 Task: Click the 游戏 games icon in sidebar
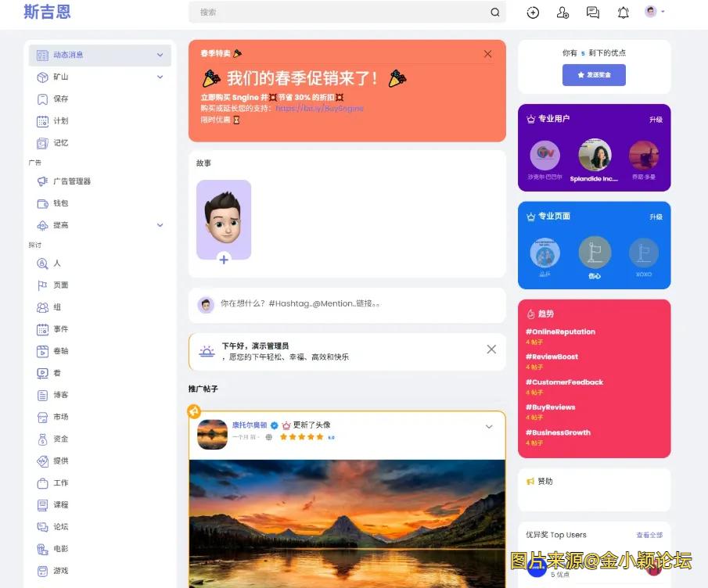tap(42, 571)
